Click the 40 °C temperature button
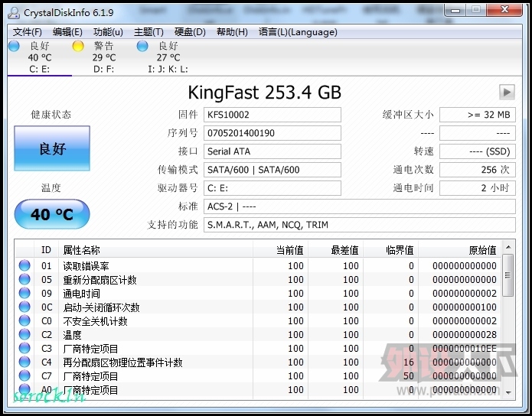 [52, 214]
